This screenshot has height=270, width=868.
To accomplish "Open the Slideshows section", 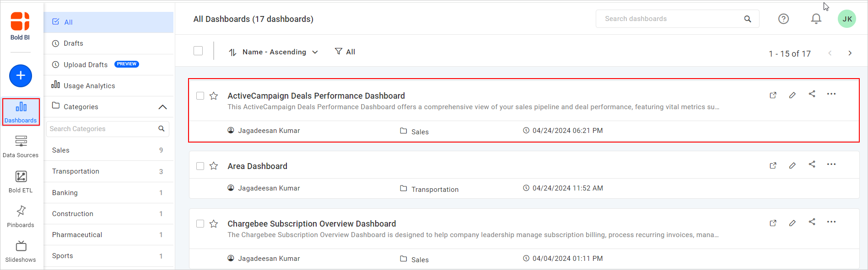I will [21, 251].
